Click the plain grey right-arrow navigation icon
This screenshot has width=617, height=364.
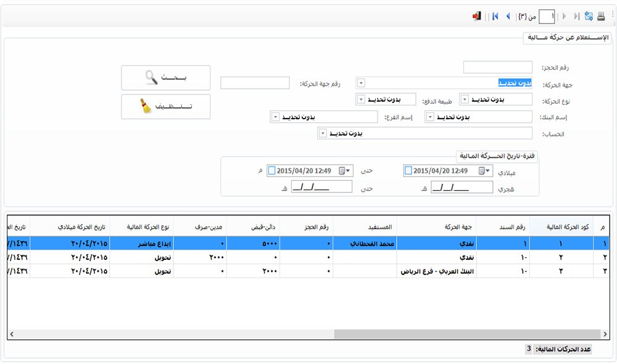[x=564, y=17]
